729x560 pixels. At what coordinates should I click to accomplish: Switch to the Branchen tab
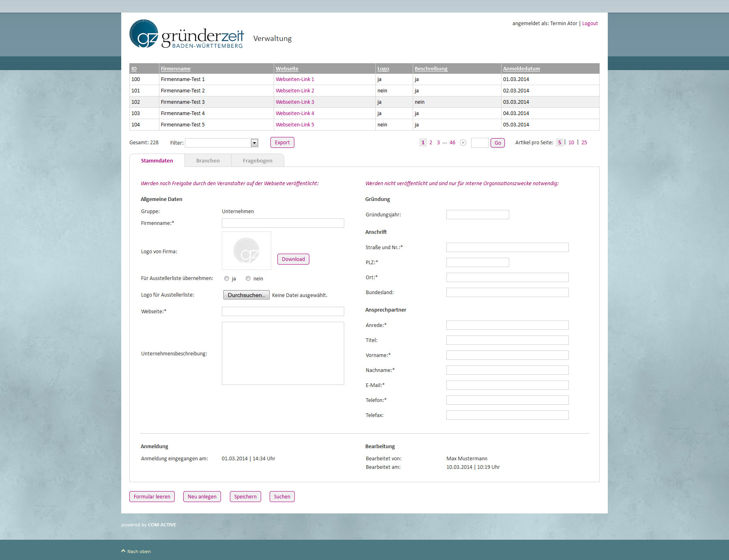[208, 160]
